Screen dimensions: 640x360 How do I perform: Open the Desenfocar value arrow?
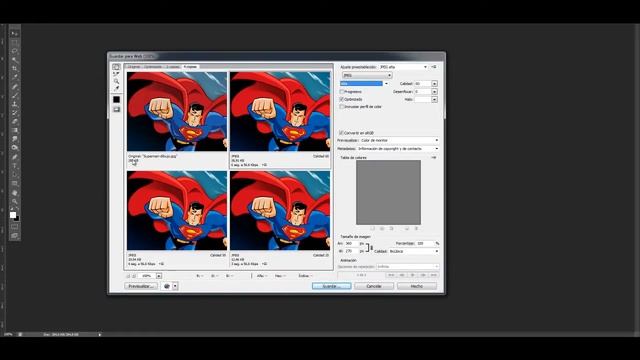coord(434,92)
